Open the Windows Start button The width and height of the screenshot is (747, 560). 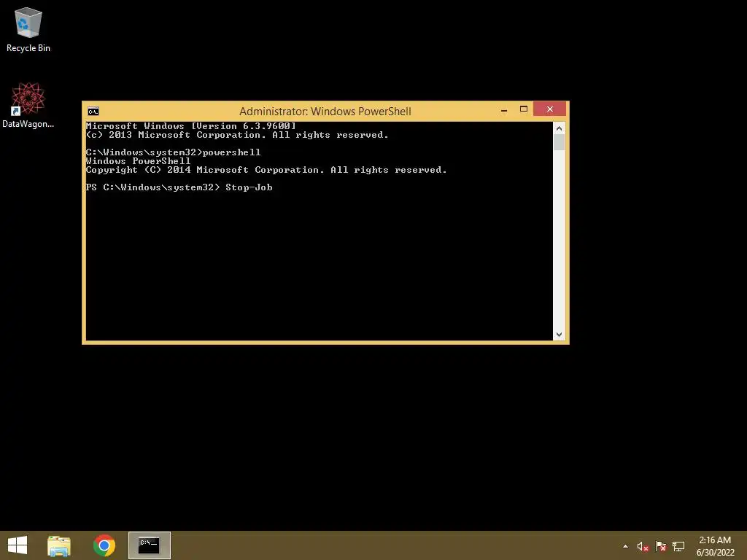18,545
